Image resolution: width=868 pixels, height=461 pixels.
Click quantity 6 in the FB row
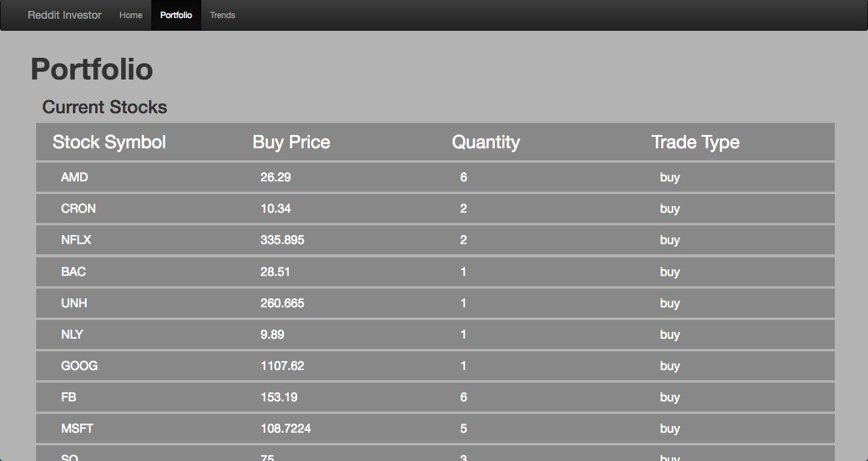(464, 397)
